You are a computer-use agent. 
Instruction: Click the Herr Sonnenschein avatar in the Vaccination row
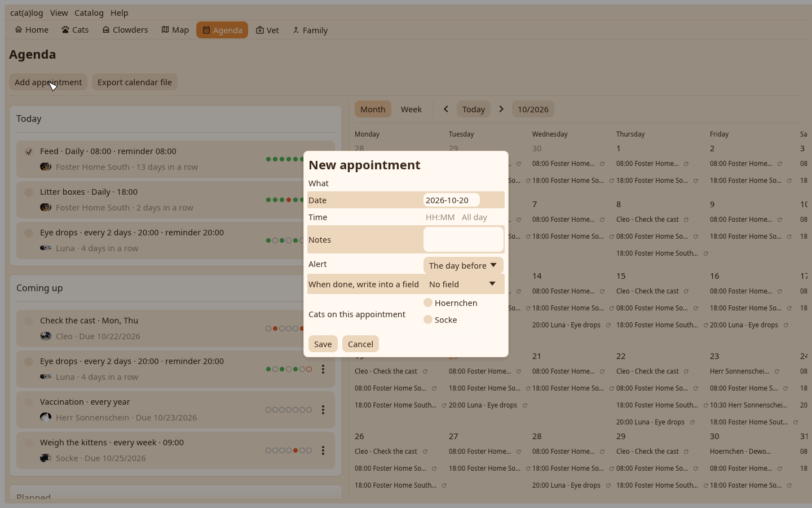[x=46, y=417]
